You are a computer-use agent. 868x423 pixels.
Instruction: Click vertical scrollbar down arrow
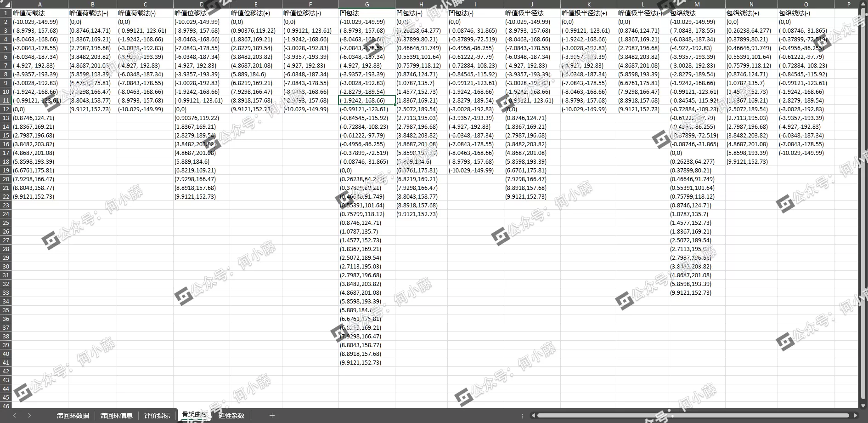pos(863,406)
